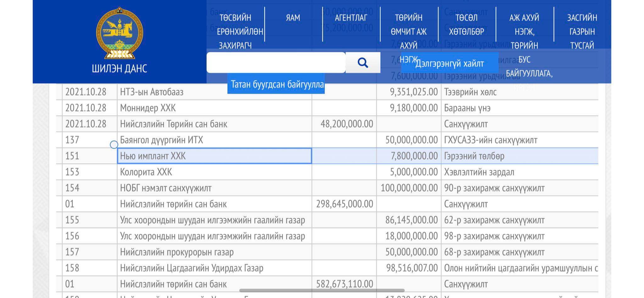Select Нийслэлийн Төрийн сан банк 48,200,000.00 row
Screen dimensions: 644x298
coord(327,124)
